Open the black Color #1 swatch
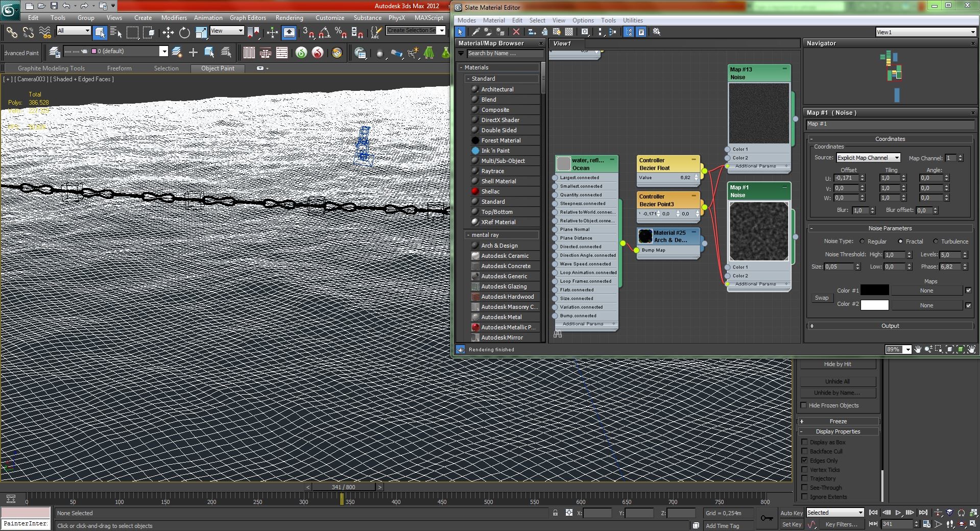Image resolution: width=980 pixels, height=531 pixels. 874,290
